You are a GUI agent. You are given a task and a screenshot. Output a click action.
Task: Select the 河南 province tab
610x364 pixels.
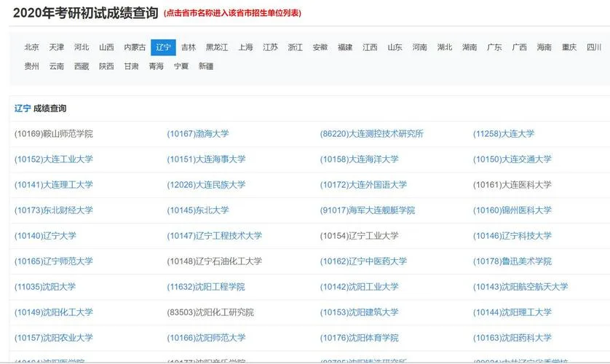(420, 47)
